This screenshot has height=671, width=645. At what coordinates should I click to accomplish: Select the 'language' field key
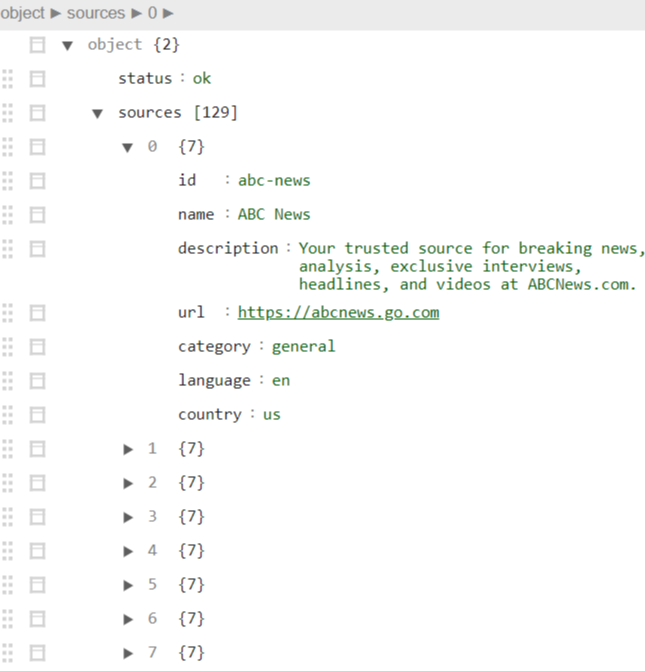pos(214,380)
